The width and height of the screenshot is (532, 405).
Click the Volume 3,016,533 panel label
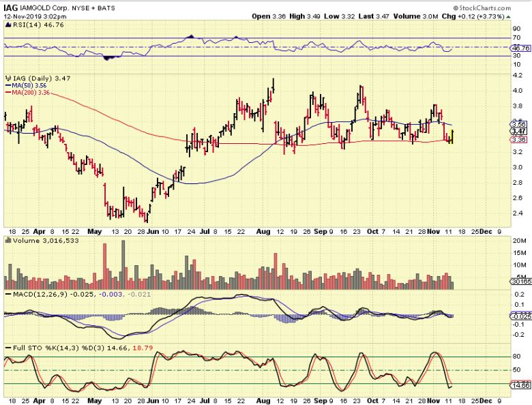pos(46,241)
